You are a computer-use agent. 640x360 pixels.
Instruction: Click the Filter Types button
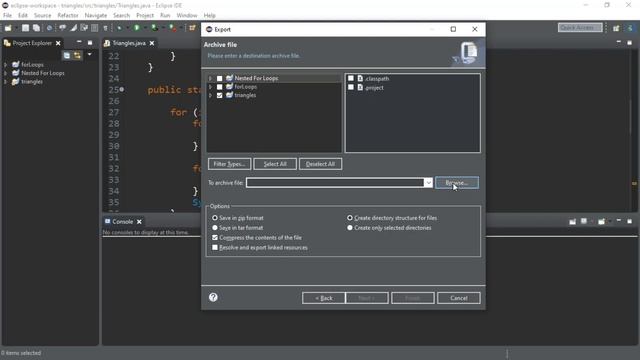click(x=229, y=164)
